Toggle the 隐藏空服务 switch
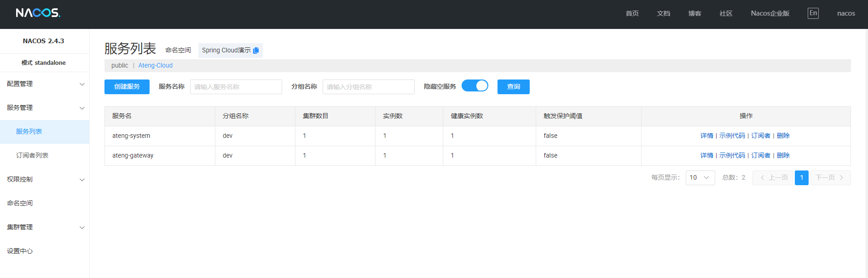This screenshot has width=868, height=278. click(475, 86)
